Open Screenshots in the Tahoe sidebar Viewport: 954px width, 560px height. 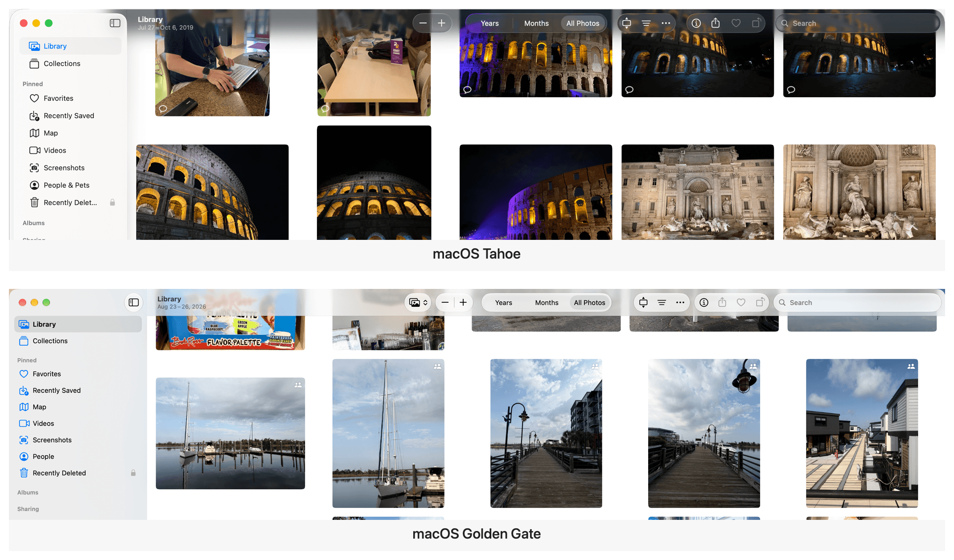[x=70, y=168]
